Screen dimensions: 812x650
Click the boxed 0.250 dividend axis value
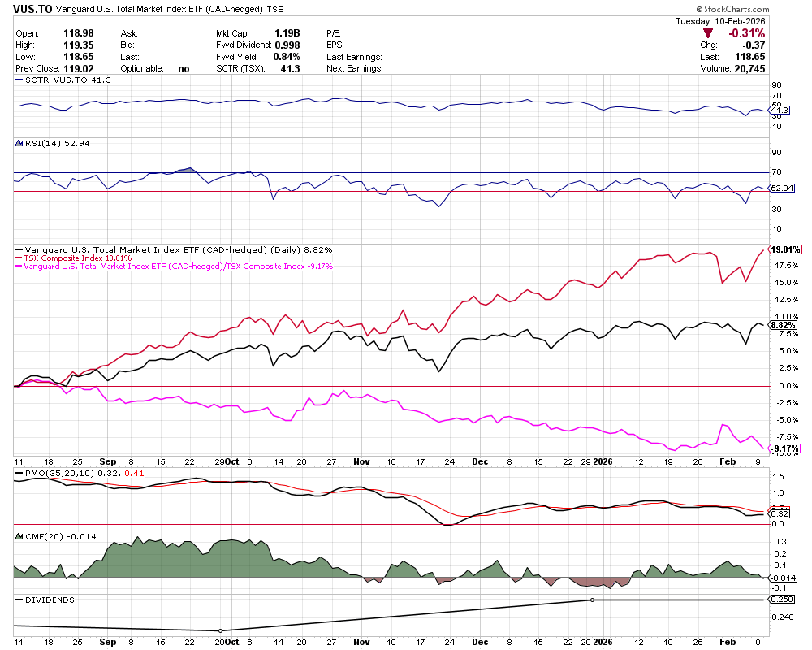point(783,599)
